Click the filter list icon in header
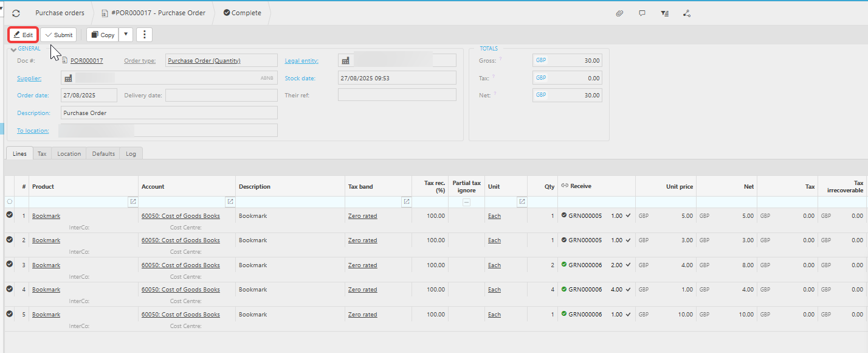This screenshot has width=868, height=353. (x=664, y=13)
